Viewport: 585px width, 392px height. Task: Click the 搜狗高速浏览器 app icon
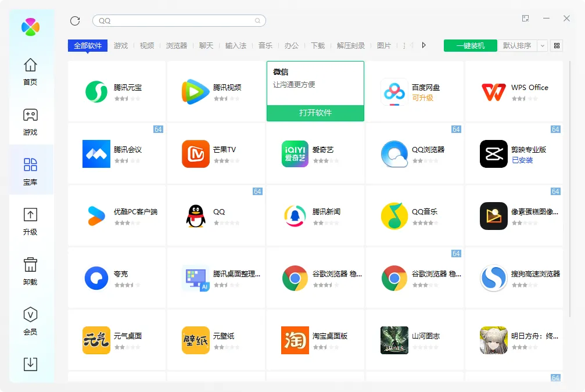(x=494, y=278)
